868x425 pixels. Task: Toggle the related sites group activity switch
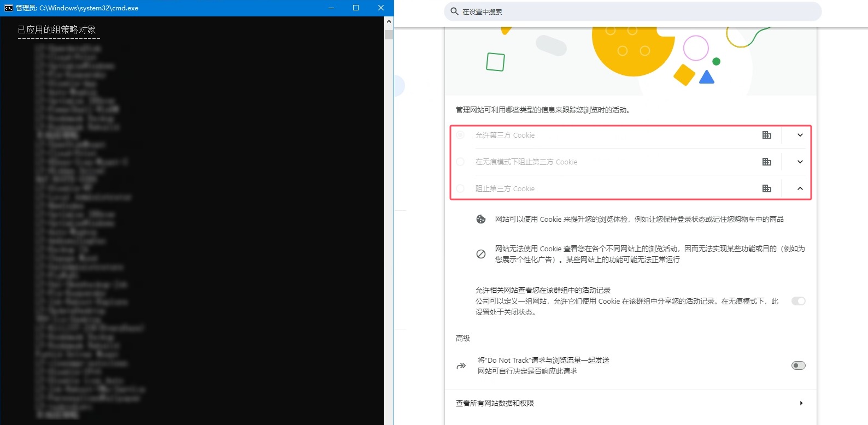(x=798, y=301)
